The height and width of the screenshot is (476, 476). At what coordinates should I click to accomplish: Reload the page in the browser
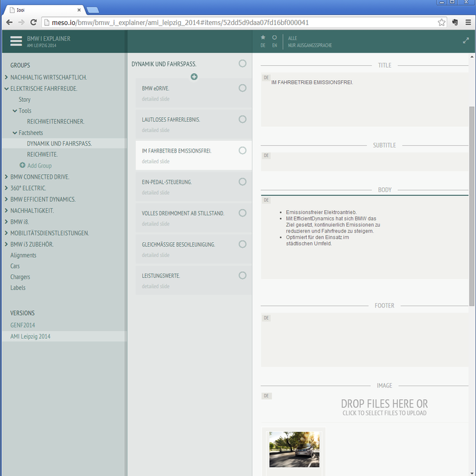(34, 22)
